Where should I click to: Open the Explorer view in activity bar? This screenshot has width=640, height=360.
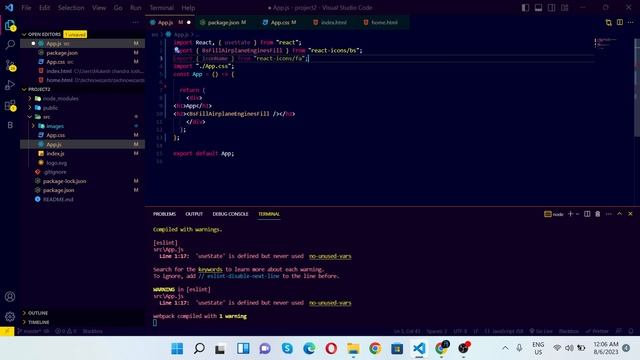click(x=10, y=25)
